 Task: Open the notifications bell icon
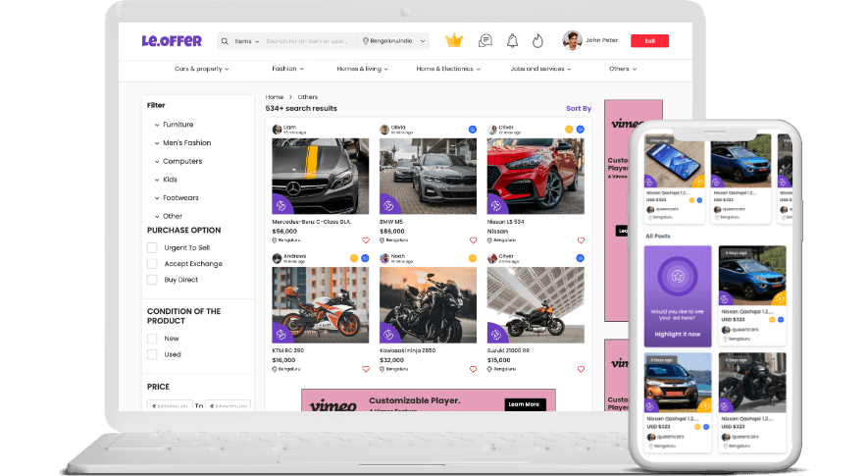tap(513, 40)
